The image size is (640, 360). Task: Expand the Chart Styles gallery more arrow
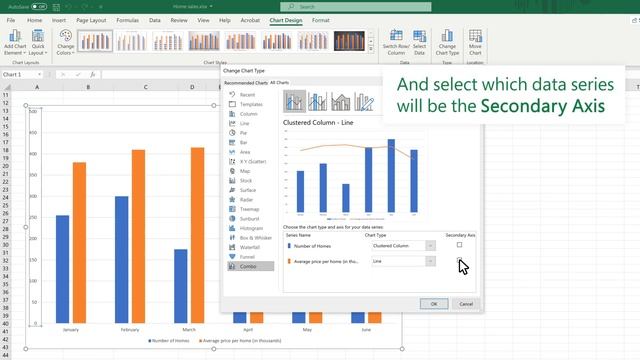[x=371, y=49]
